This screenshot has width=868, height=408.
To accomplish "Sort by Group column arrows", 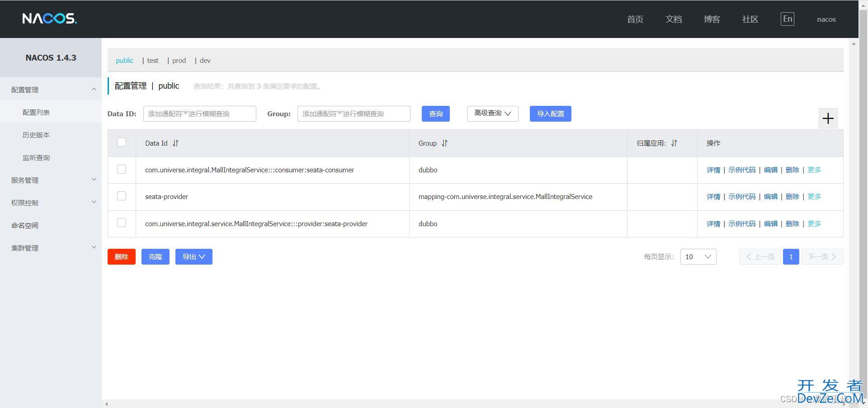I will [444, 143].
